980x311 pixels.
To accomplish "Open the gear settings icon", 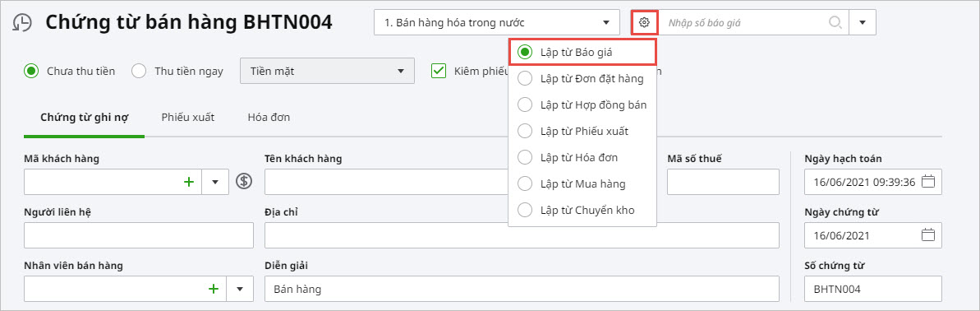I will tap(644, 22).
